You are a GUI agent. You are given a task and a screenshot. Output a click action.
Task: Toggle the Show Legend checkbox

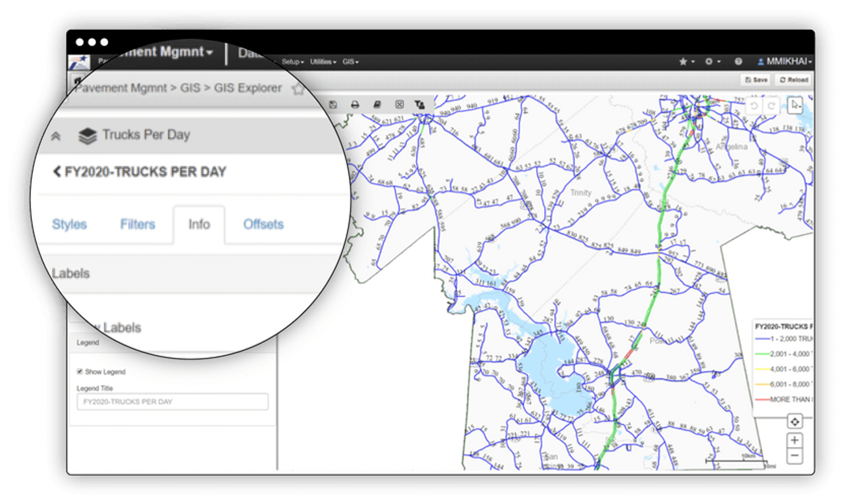(x=80, y=371)
